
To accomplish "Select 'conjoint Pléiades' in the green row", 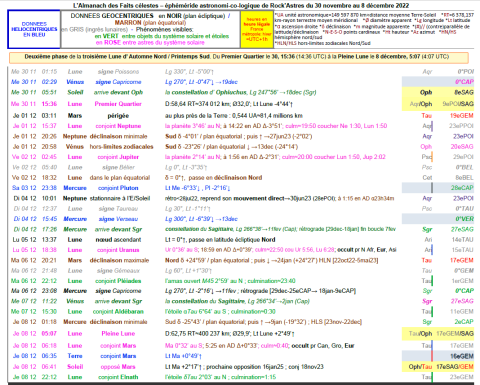I will point(118,281).
